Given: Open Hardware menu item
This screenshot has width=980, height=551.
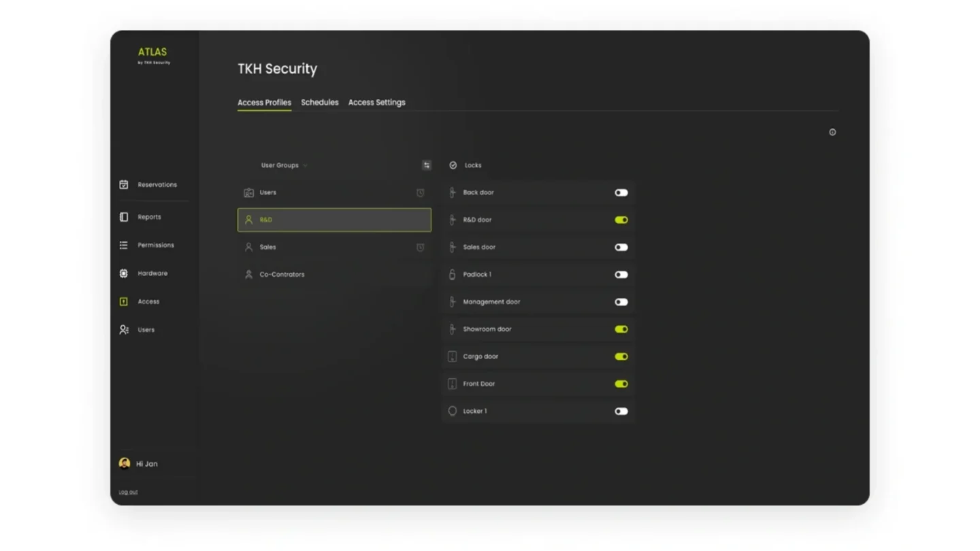Looking at the screenshot, I should (x=152, y=273).
